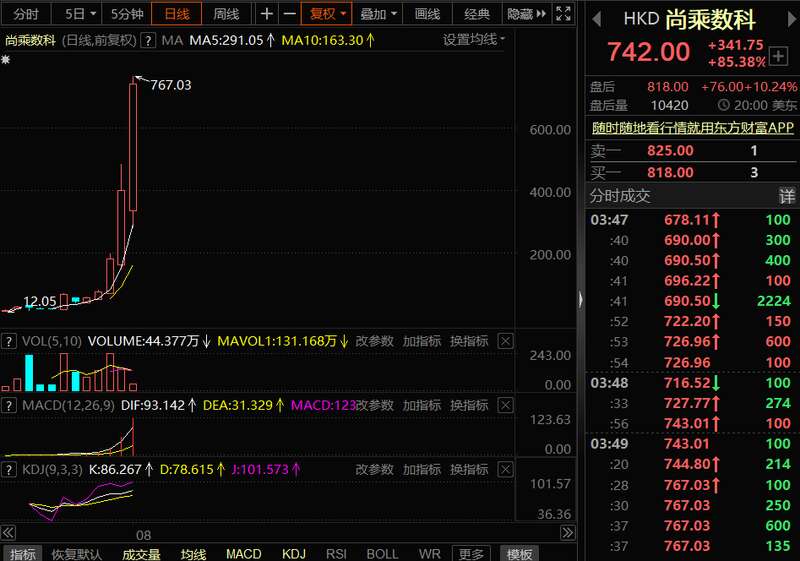The width and height of the screenshot is (800, 561).
Task: Toggle the 指标 indicator panel button
Action: click(21, 554)
